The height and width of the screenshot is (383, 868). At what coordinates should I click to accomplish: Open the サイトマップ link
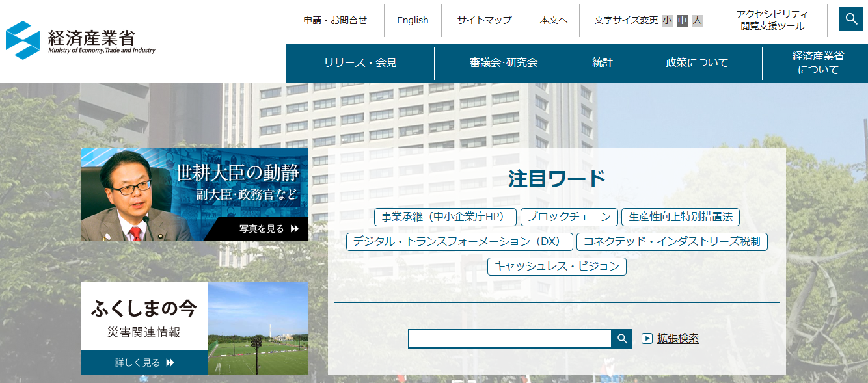pos(484,20)
